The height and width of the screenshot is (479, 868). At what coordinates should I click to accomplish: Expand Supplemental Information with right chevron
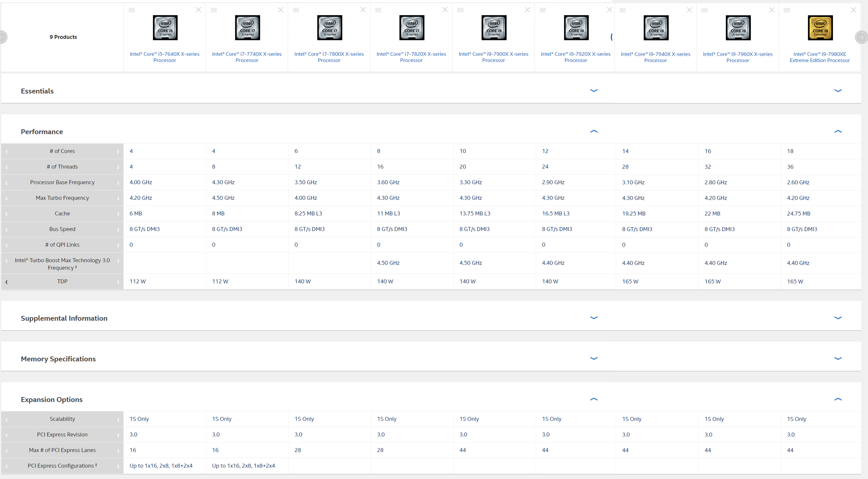[x=838, y=318]
